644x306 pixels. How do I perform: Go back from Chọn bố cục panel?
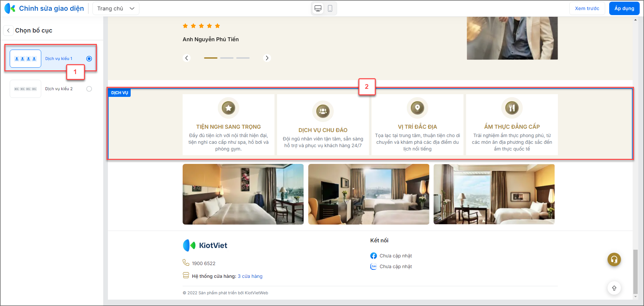(x=8, y=30)
